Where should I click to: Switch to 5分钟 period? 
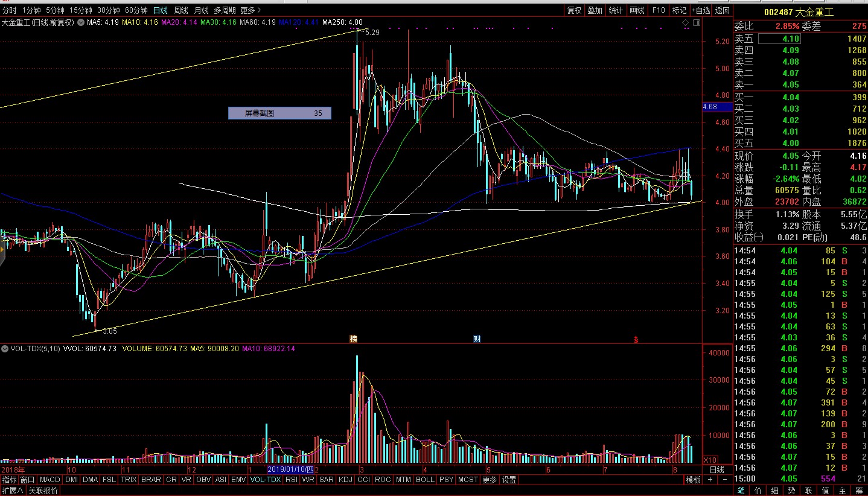click(54, 10)
